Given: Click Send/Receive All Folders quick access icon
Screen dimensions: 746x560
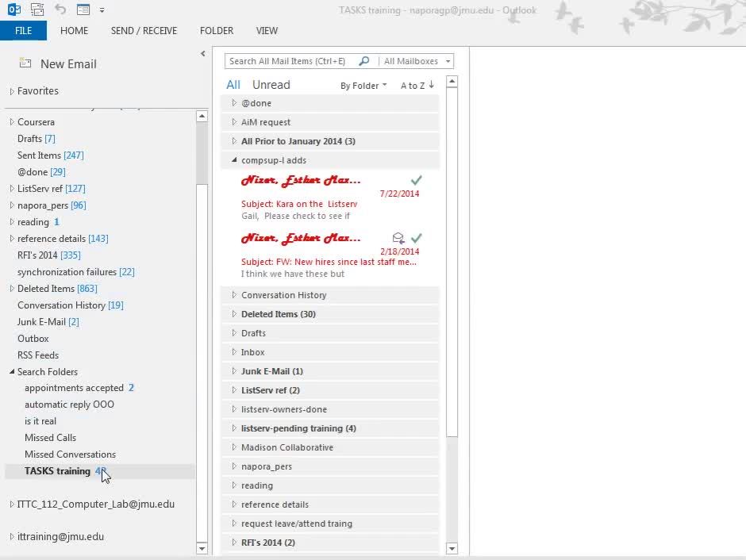Looking at the screenshot, I should coord(37,9).
